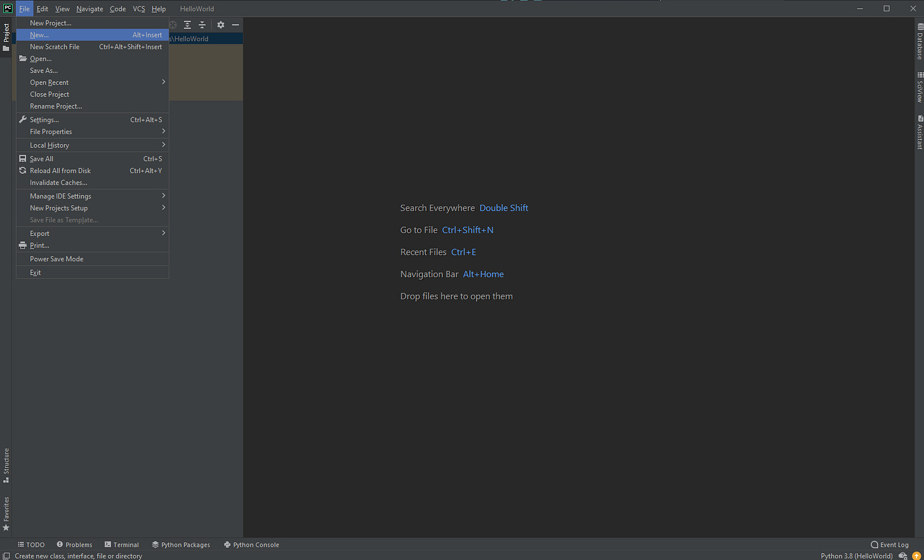Click the floppy disk icon beside Save All

23,159
